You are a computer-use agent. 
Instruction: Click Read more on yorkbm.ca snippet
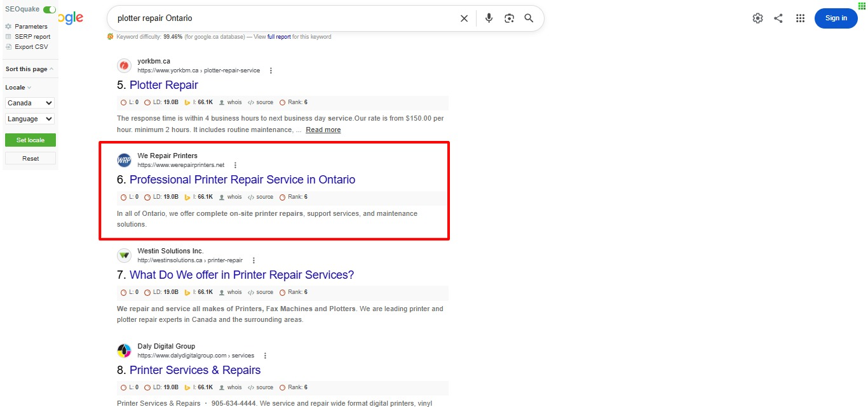pyautogui.click(x=323, y=130)
